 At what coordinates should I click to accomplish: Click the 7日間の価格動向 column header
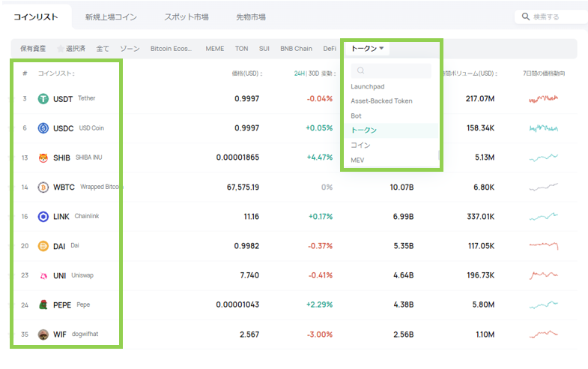tap(544, 73)
